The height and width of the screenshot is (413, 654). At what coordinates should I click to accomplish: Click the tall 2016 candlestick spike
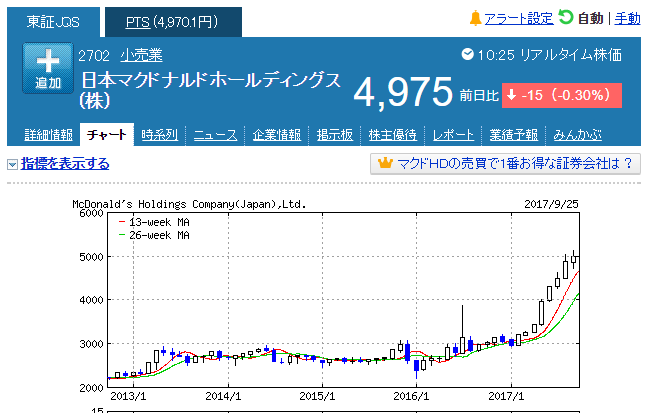[462, 330]
